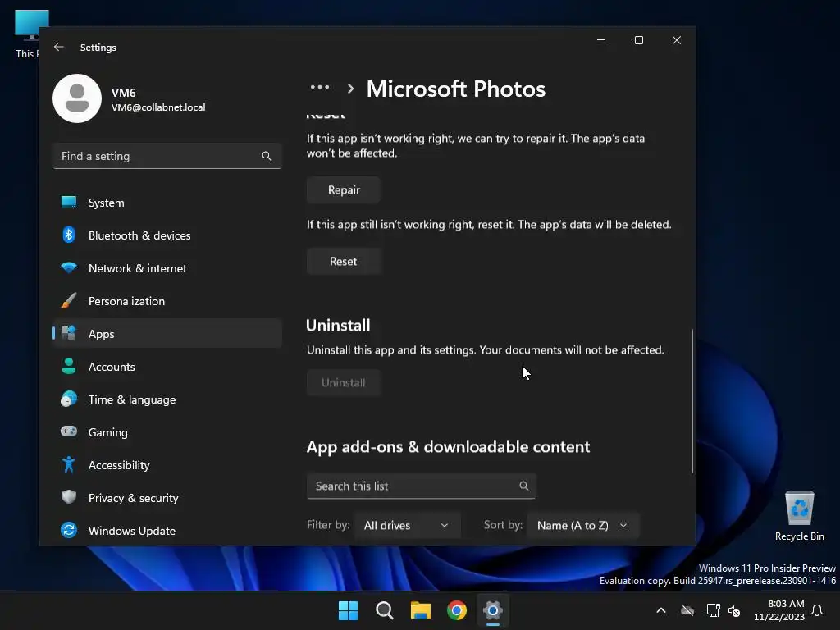Click the OneDrive cloud tray icon

[687, 610]
